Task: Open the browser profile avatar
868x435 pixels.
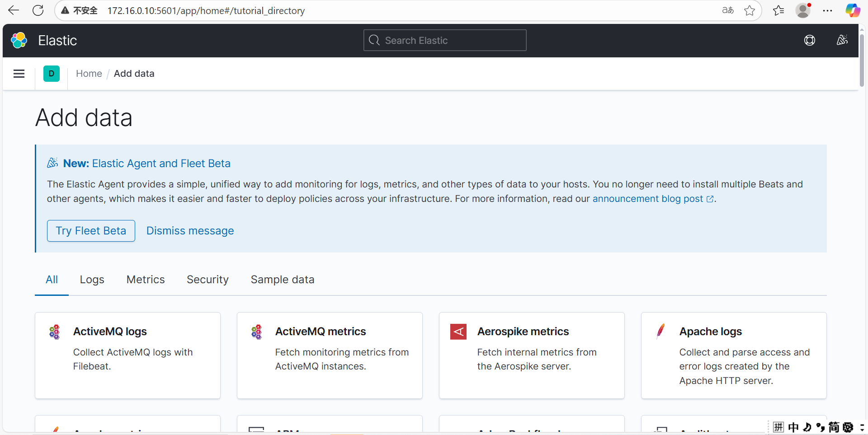Action: tap(803, 10)
